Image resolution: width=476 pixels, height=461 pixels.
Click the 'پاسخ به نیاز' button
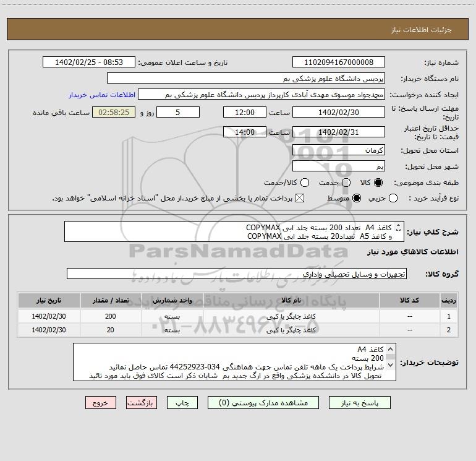[x=359, y=403]
